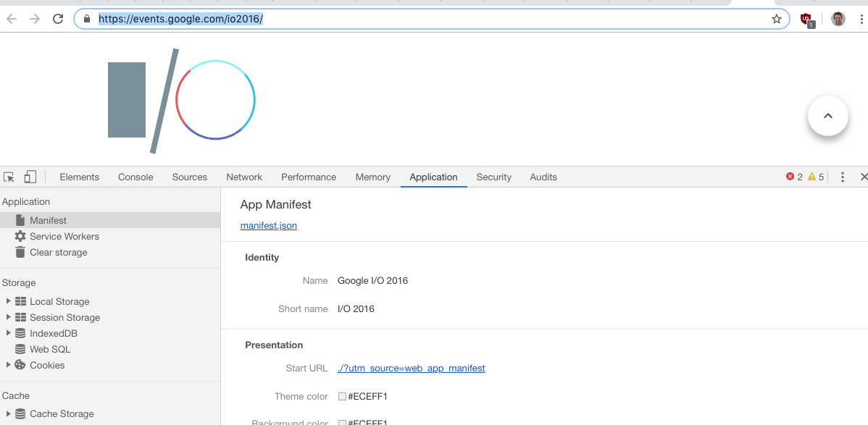Expand the Cache Storage tree arrow
868x425 pixels.
8,413
